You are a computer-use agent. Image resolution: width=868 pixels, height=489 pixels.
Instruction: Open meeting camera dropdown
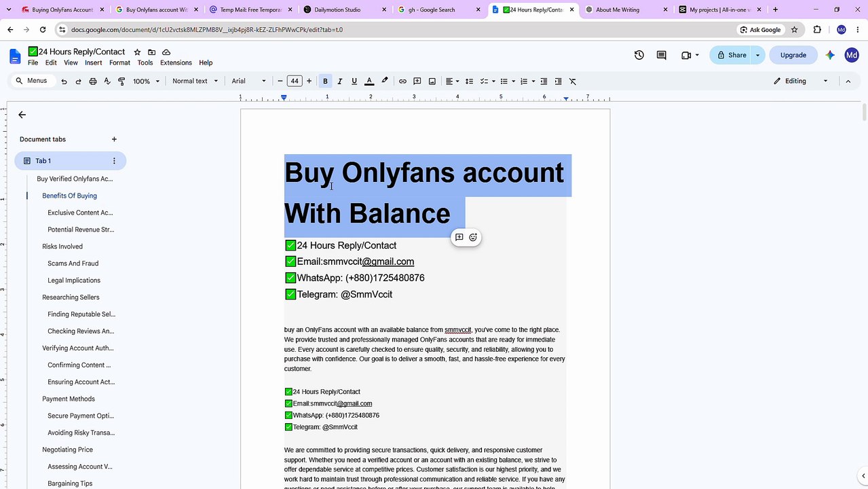click(x=690, y=55)
